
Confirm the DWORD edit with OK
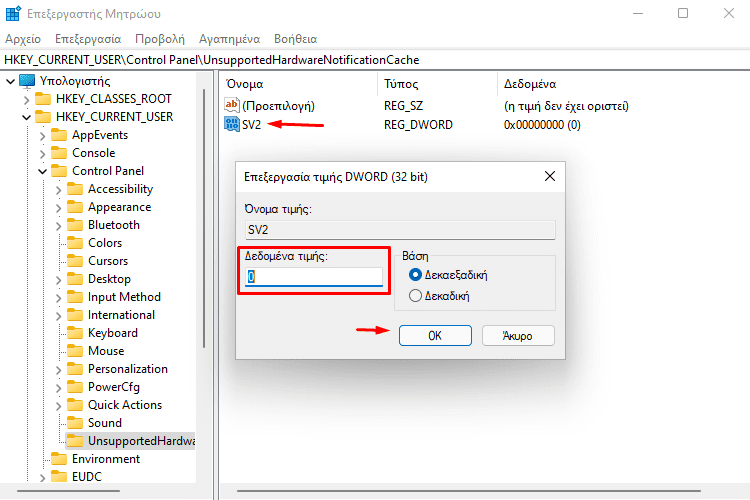pyautogui.click(x=435, y=335)
